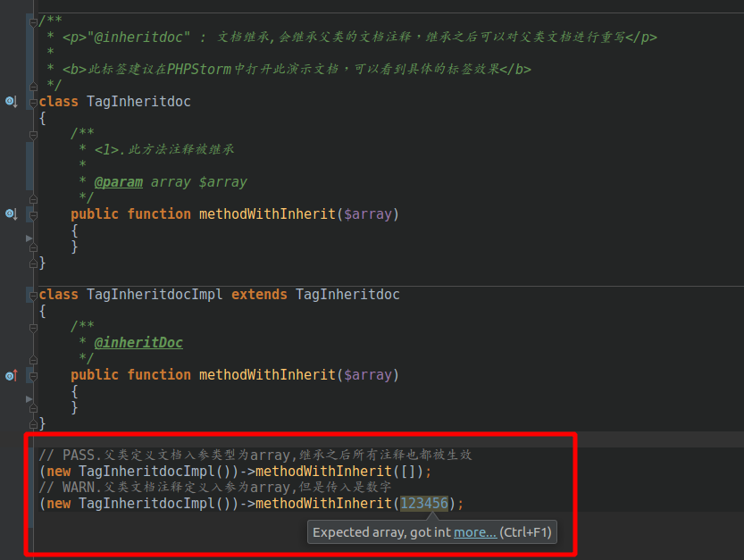Collapse the top doc comment block

(x=33, y=22)
